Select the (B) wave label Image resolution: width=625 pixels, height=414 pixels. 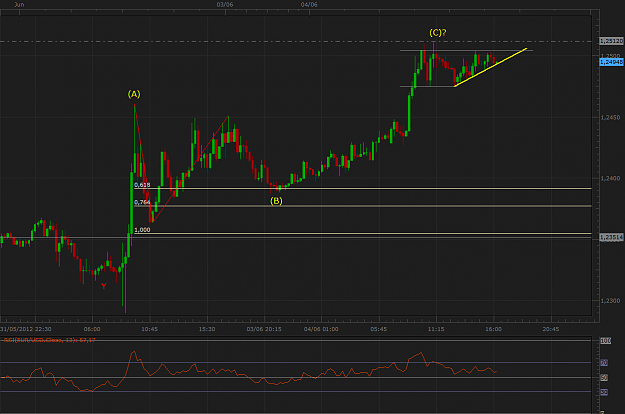276,201
